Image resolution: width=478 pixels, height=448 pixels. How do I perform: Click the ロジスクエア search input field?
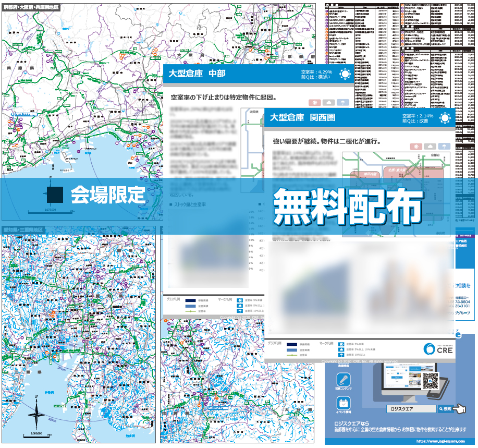(410, 409)
